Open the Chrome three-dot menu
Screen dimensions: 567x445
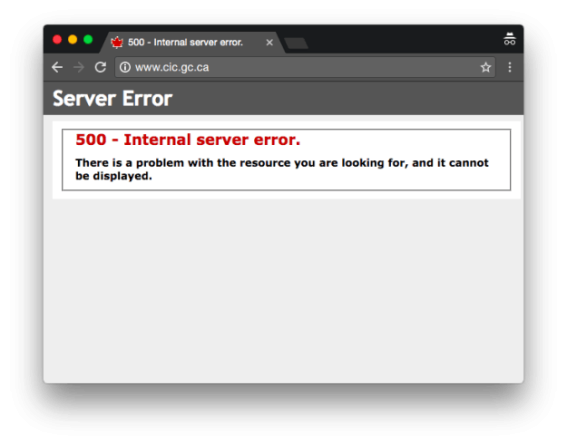pos(510,67)
